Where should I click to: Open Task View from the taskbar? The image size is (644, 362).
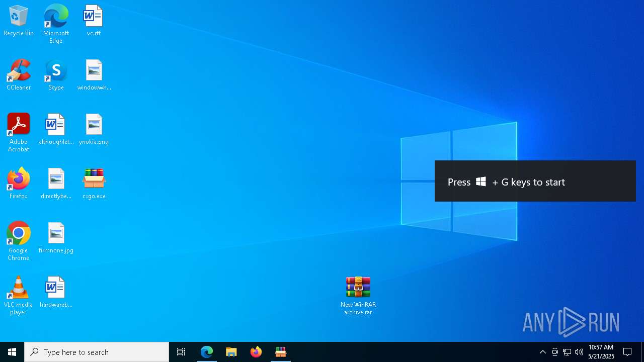click(x=181, y=352)
